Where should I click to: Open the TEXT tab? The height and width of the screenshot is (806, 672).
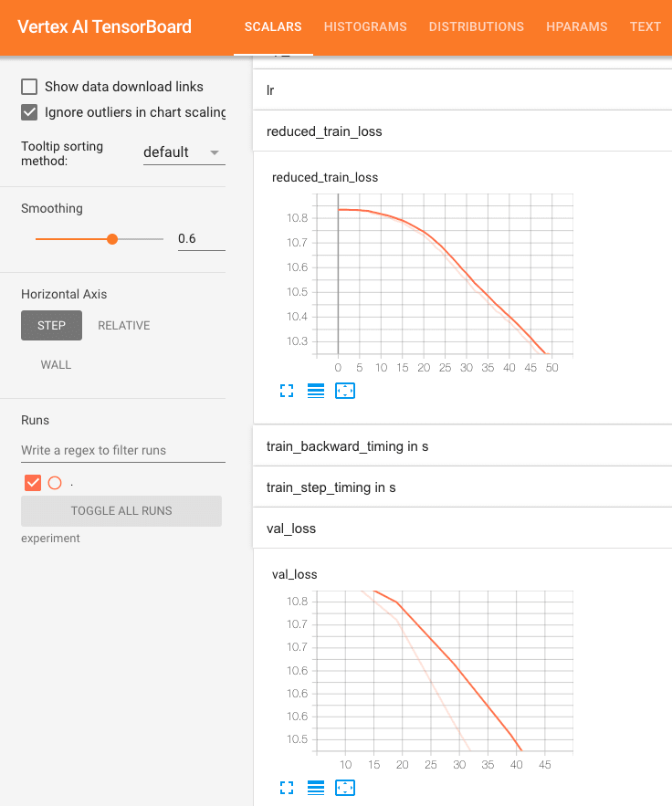(646, 26)
